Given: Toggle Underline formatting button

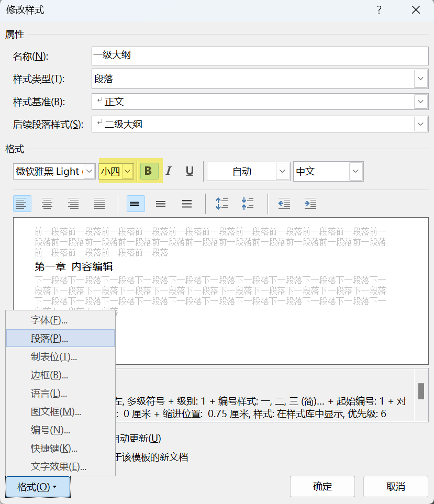Looking at the screenshot, I should coord(190,171).
